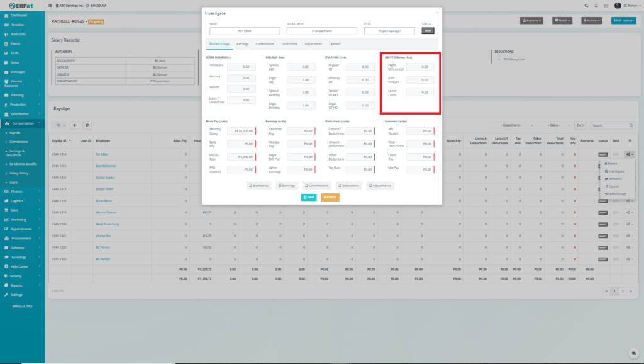
Task: Click the Leave Credit input field
Action: tap(419, 93)
